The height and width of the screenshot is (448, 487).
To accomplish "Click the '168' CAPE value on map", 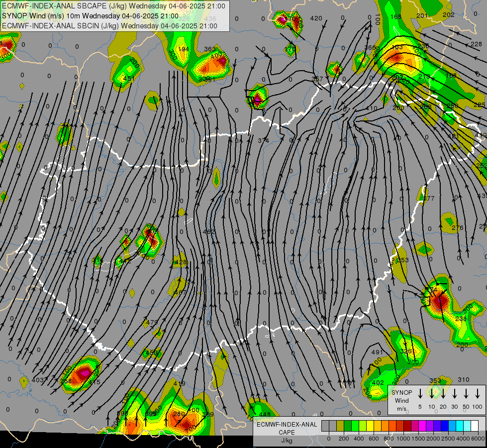I will (396, 16).
